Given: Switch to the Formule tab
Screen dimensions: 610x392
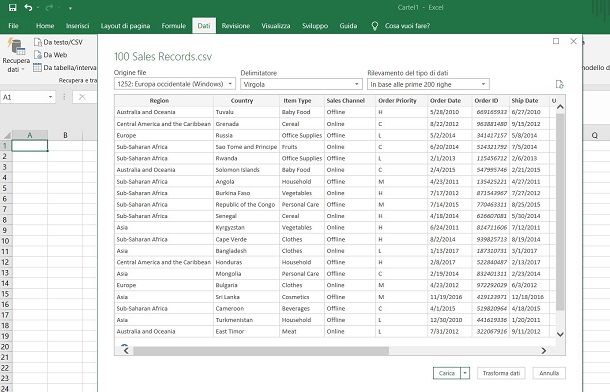Looking at the screenshot, I should [174, 26].
